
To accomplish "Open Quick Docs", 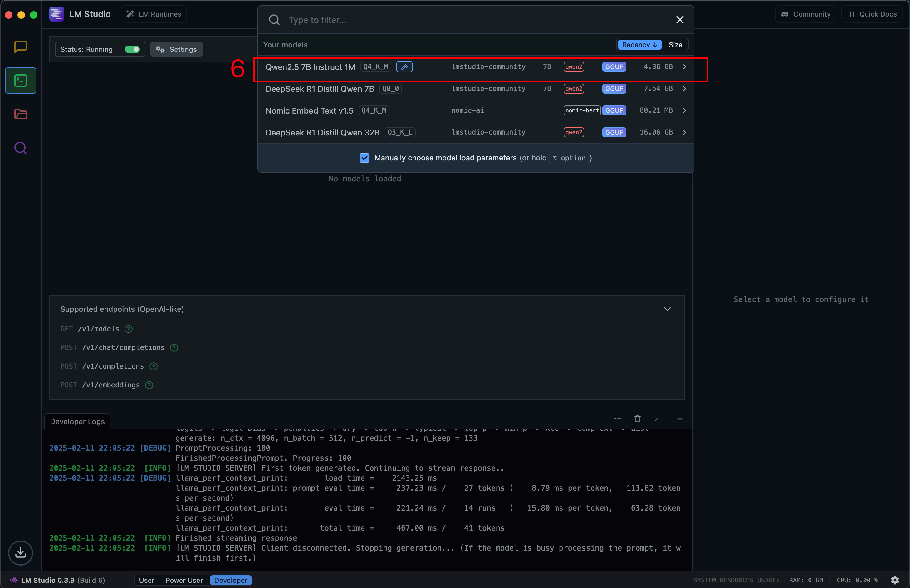I will pos(871,14).
